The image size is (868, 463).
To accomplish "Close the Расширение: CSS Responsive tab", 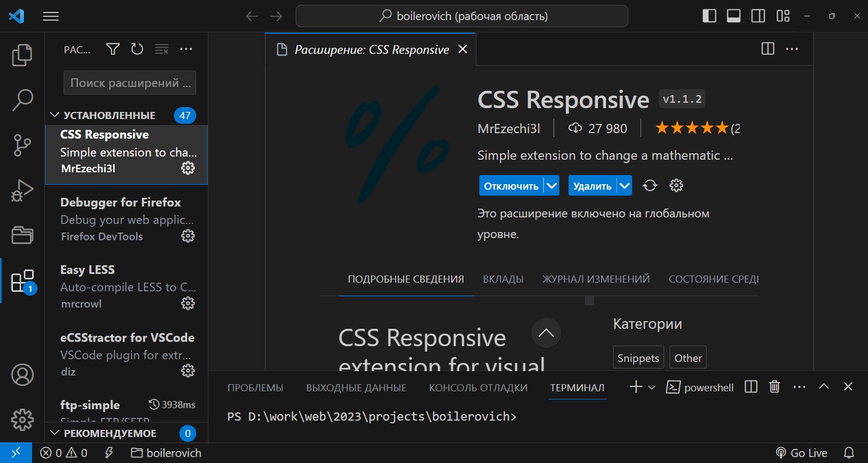I will coord(463,49).
